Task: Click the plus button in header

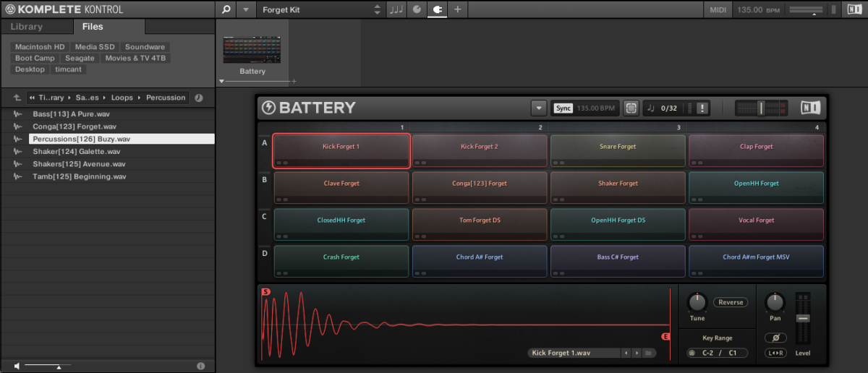Action: click(457, 9)
